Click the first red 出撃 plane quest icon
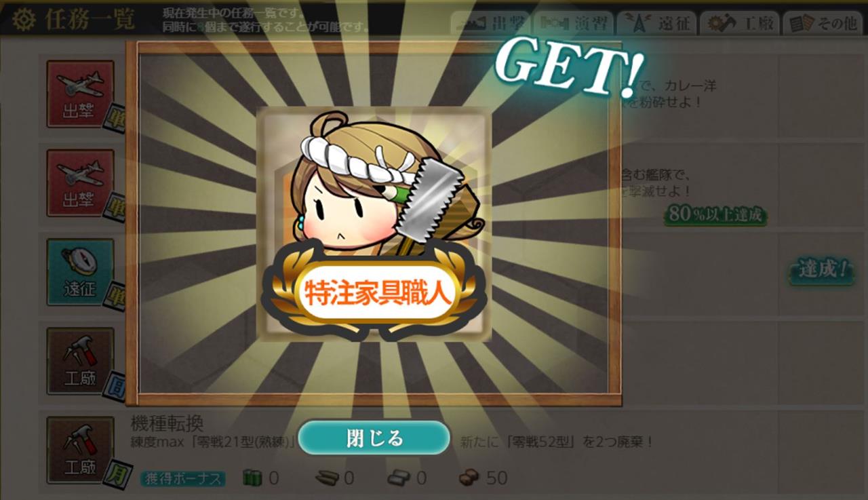Image resolution: width=868 pixels, height=500 pixels. pyautogui.click(x=80, y=94)
